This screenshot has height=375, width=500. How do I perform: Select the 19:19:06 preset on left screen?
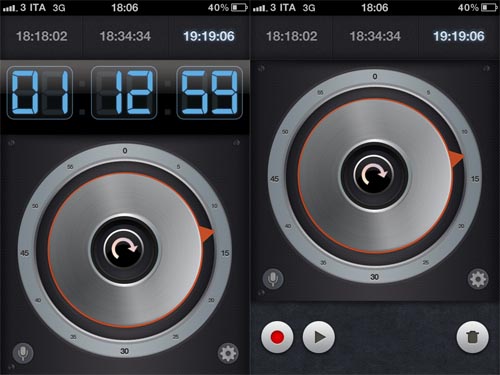tap(209, 36)
